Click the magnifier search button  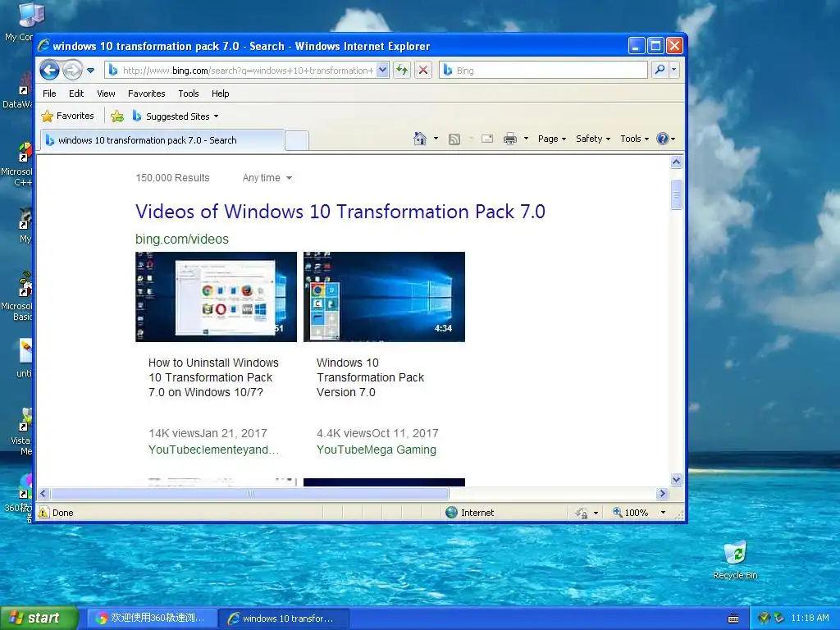tap(660, 70)
